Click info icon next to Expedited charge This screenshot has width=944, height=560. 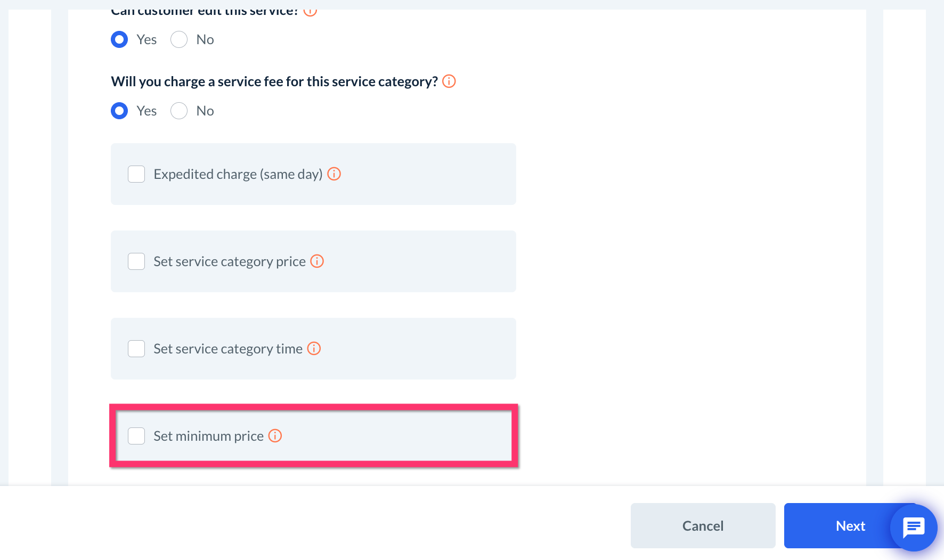click(x=334, y=174)
